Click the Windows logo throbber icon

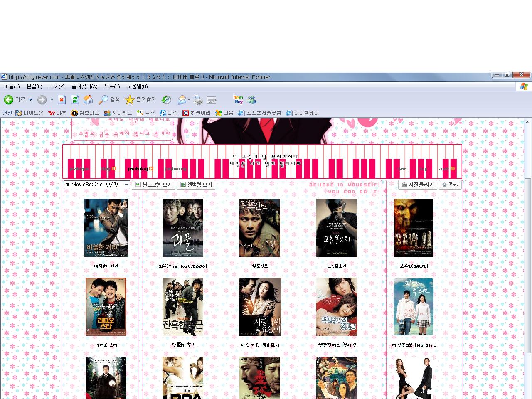(524, 86)
